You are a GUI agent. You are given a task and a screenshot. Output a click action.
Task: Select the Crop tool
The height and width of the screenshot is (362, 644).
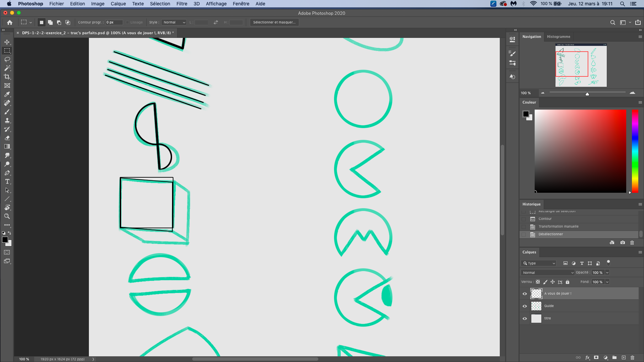point(7,77)
